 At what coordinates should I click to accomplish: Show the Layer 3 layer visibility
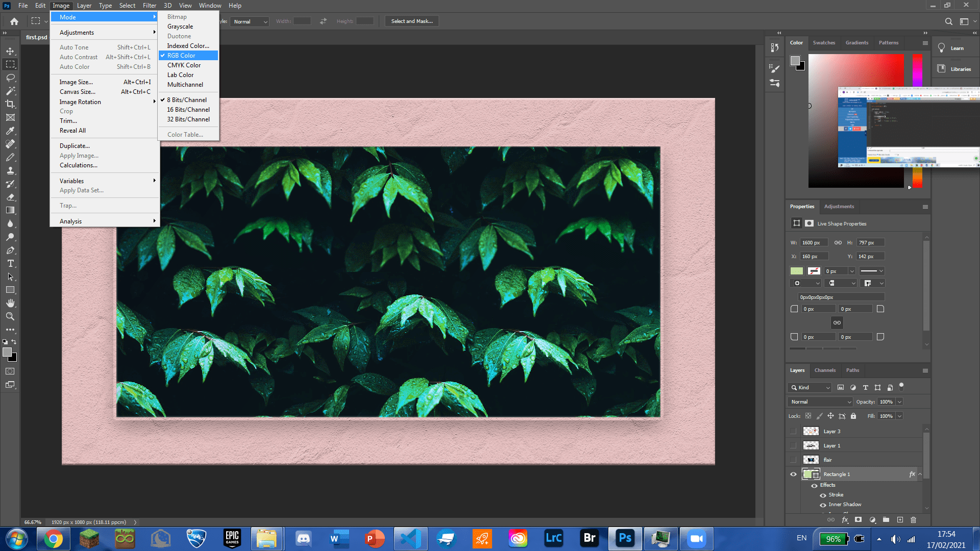pos(793,431)
